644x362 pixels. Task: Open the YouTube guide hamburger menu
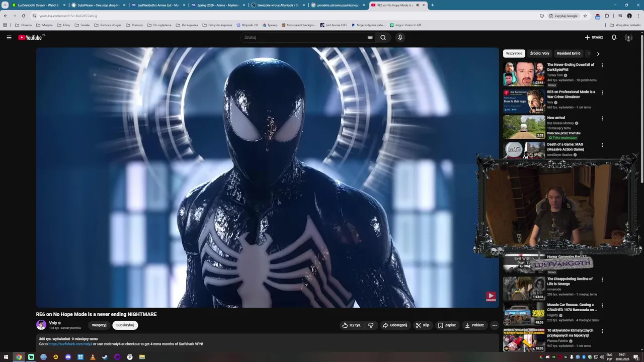pos(9,37)
